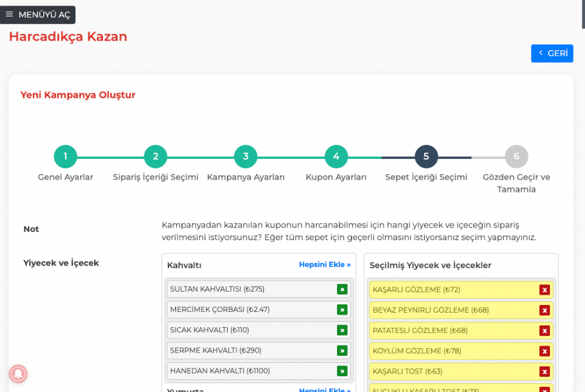Add SULTAN KAHVALTISI with green arrow icon
The height and width of the screenshot is (392, 585).
pos(342,289)
